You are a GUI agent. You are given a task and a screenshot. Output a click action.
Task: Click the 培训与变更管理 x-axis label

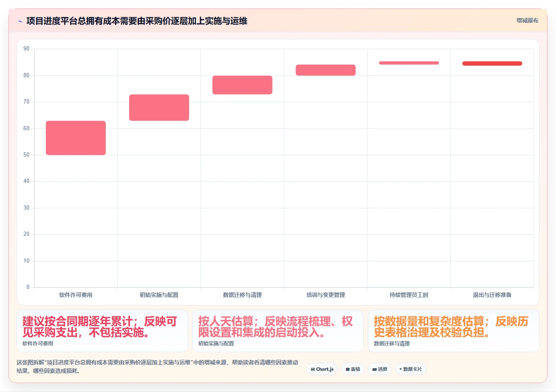[x=325, y=295]
